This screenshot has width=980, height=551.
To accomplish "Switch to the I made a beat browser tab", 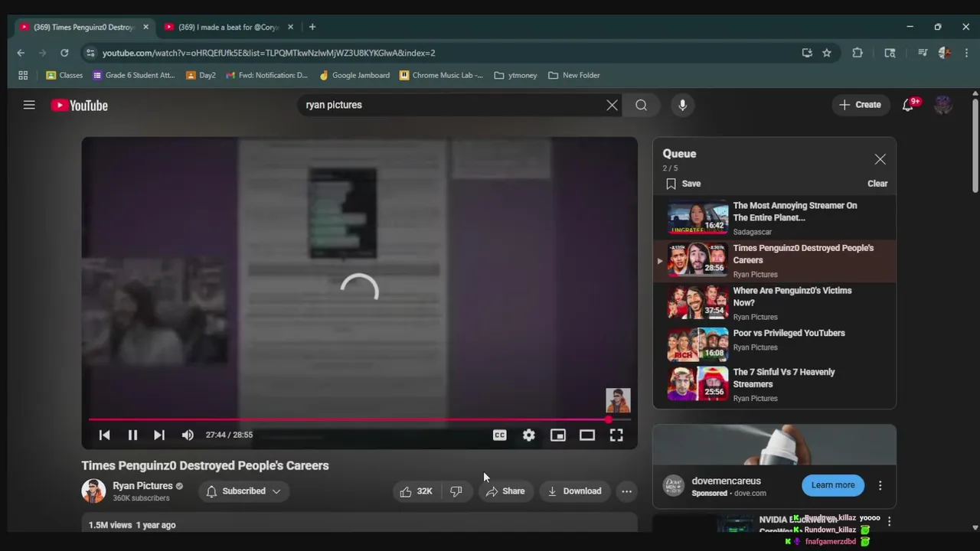I will (227, 27).
